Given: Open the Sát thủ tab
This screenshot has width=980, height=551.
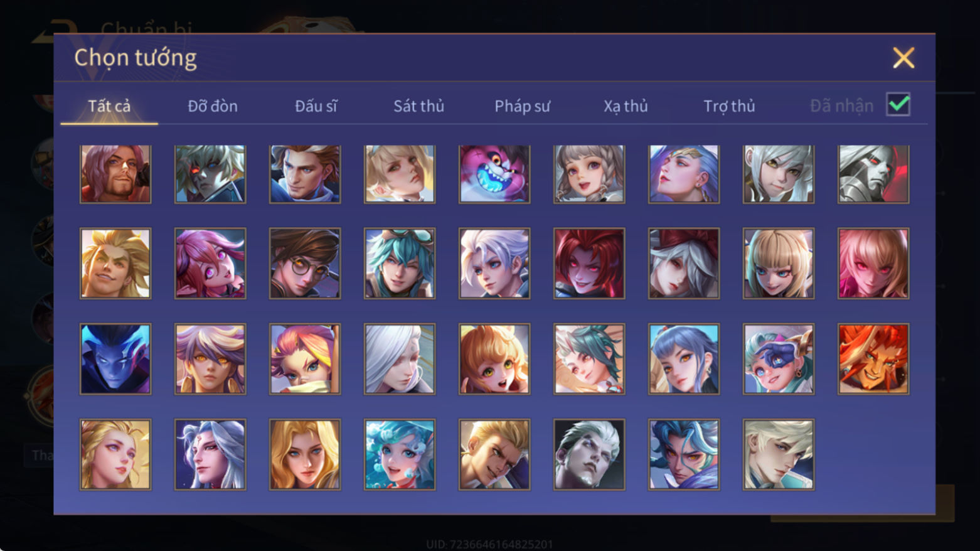Looking at the screenshot, I should [x=418, y=106].
